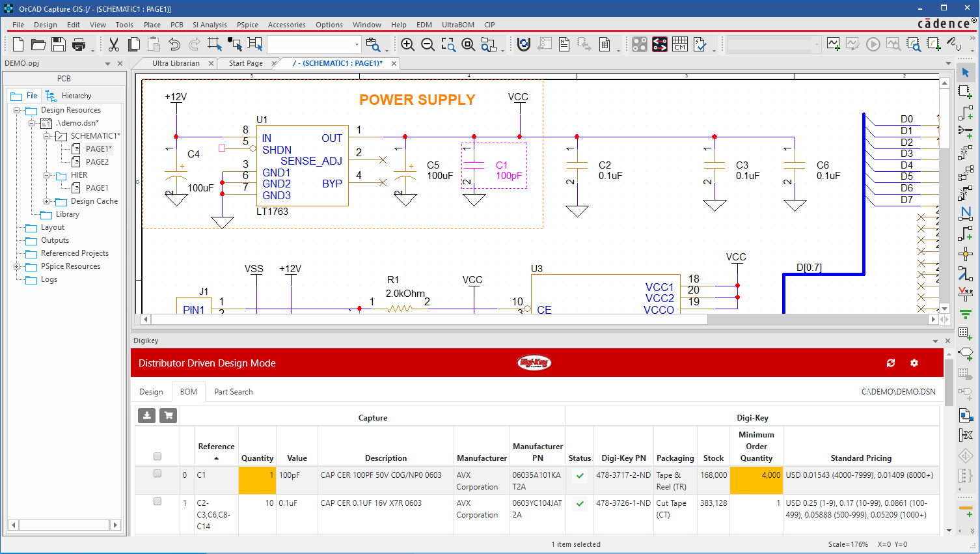Click the search text input field
The image size is (980, 554).
coord(310,44)
